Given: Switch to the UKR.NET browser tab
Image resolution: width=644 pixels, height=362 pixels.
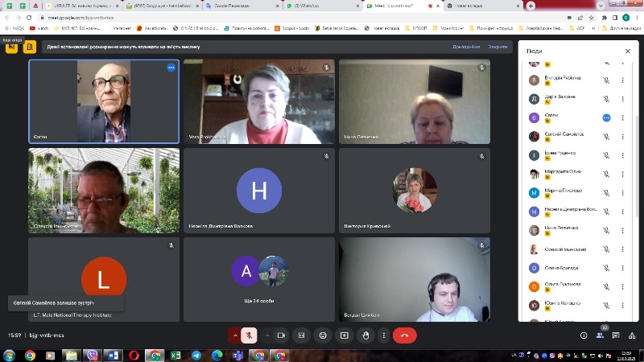Looking at the screenshot, I should (82, 6).
